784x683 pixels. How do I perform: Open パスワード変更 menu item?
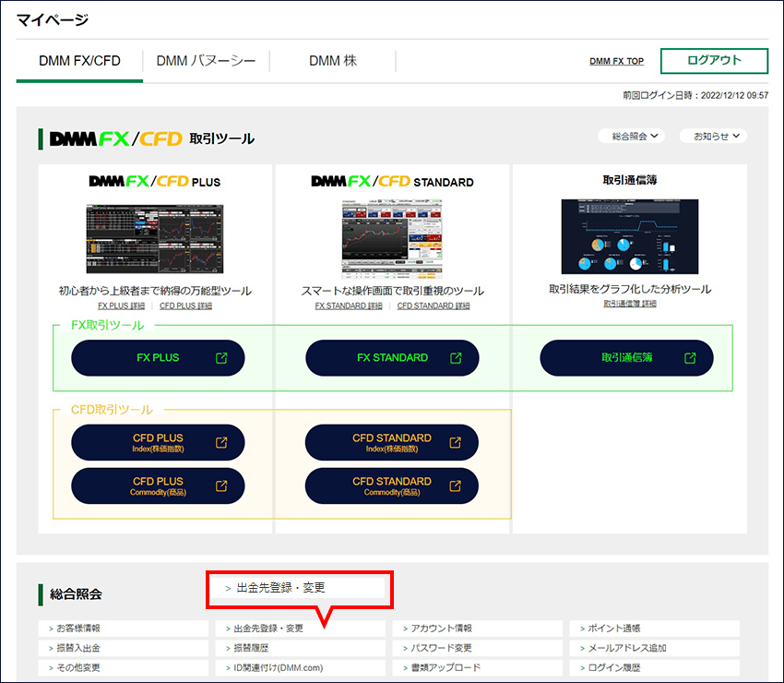coord(478,648)
